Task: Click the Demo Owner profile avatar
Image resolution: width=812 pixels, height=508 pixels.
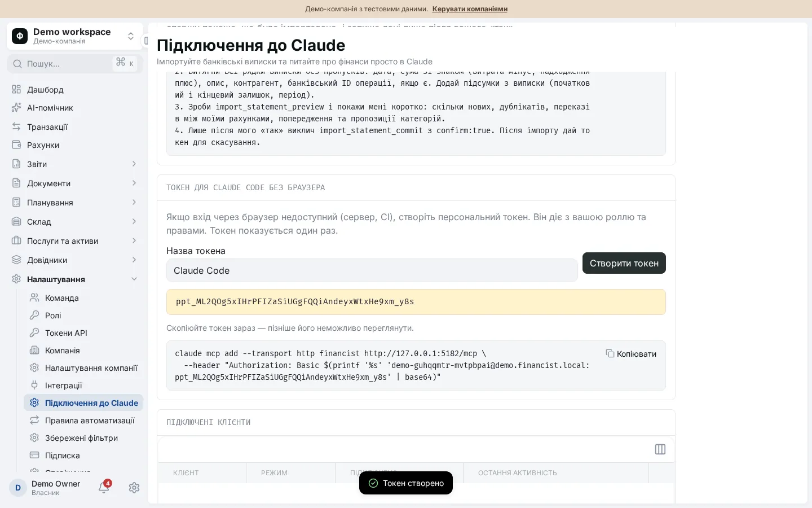Action: click(18, 488)
